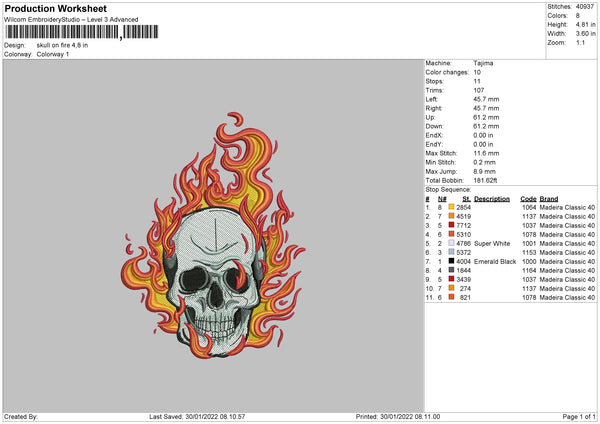This screenshot has width=600, height=424.
Task: Select the 'Right:' measurement label
Action: (x=434, y=108)
